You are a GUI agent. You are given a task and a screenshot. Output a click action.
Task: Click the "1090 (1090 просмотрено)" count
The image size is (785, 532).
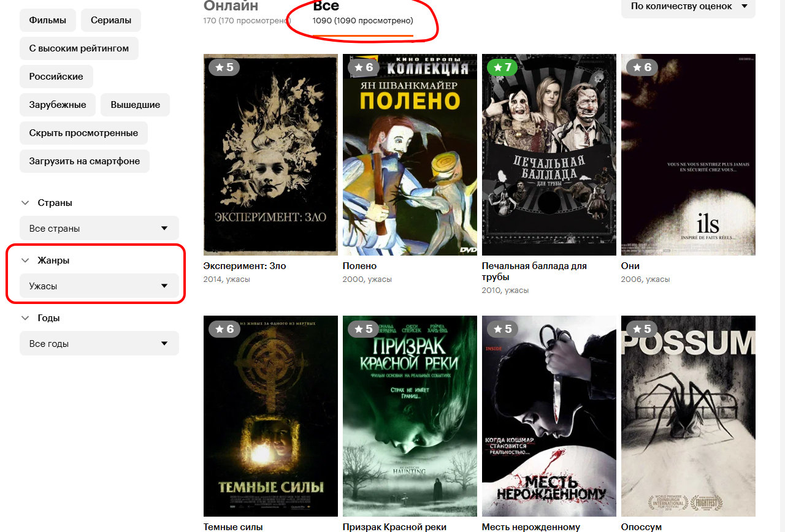(x=363, y=21)
